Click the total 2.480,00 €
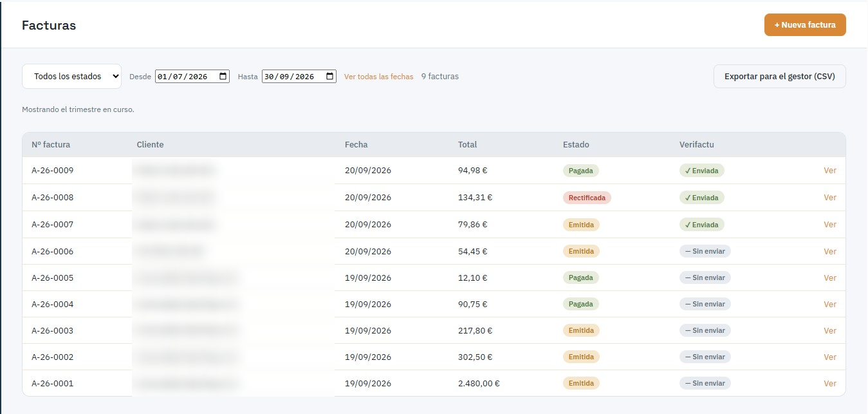868x414 pixels. coord(479,383)
